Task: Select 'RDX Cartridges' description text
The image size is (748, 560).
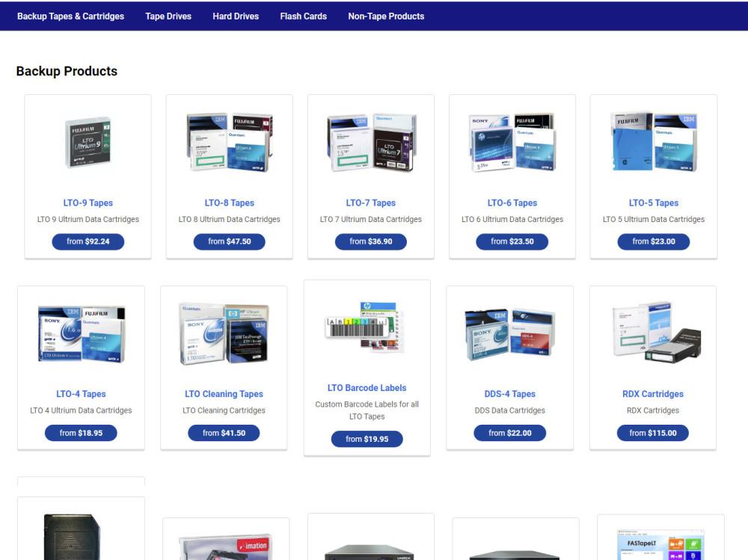Action: (653, 410)
